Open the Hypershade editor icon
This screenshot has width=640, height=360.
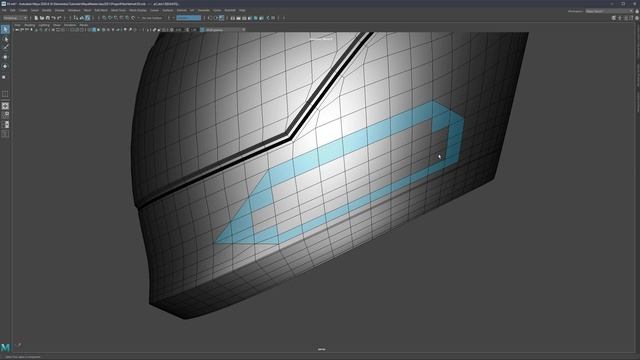point(255,18)
